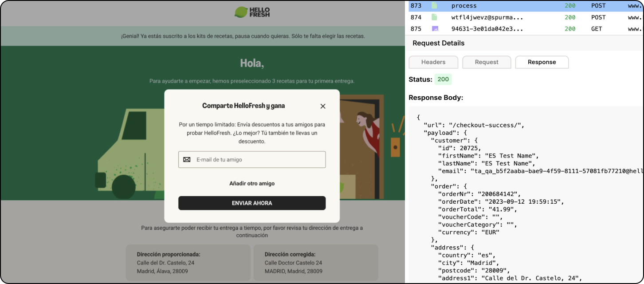Switch to the Headers tab
644x284 pixels.
coord(433,62)
